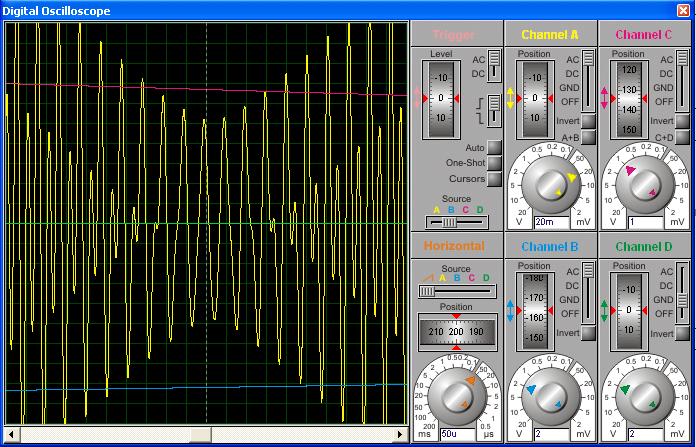
Task: Click Channel B blue position arrow icon
Action: [510, 311]
